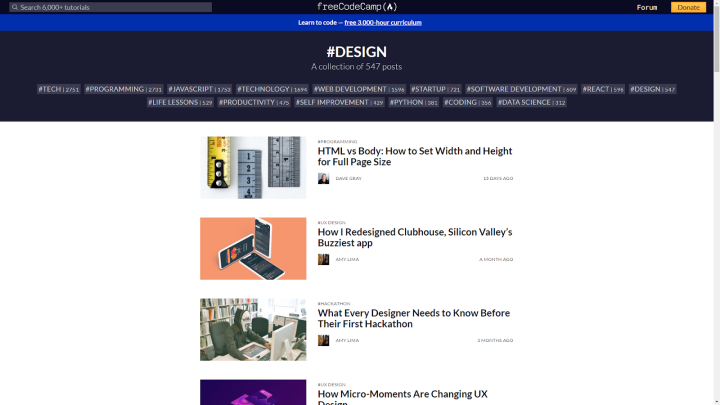Open Amy Lima's avatar under Hackathon article
Image resolution: width=720 pixels, height=405 pixels.
(x=323, y=340)
